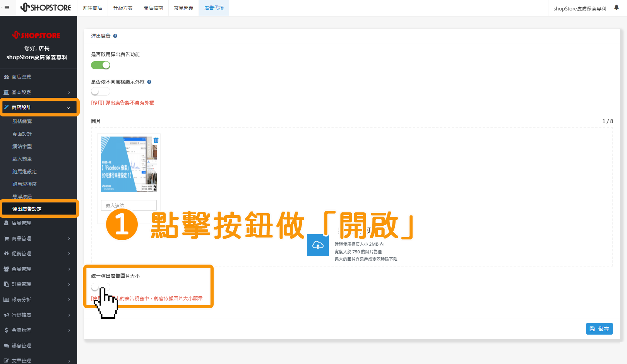Click the 商店總覽 dashboard icon

pos(6,77)
